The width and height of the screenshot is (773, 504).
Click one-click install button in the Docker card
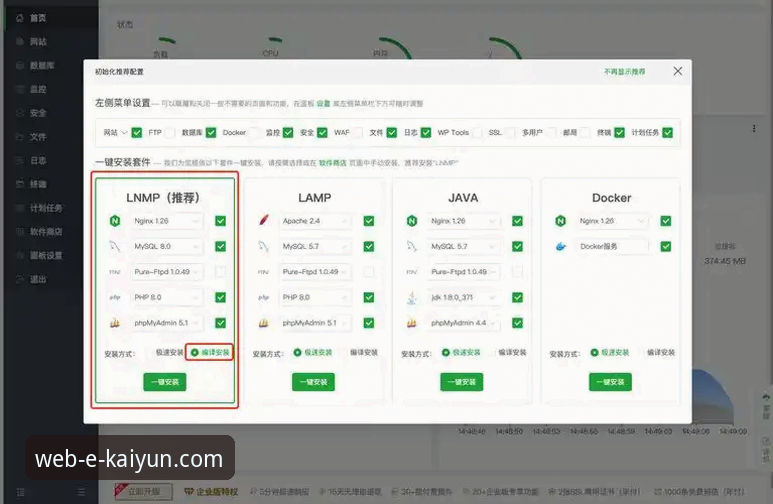(610, 382)
